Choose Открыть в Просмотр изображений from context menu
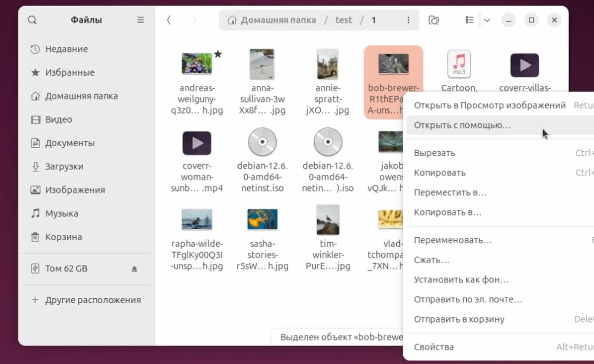 pyautogui.click(x=500, y=105)
